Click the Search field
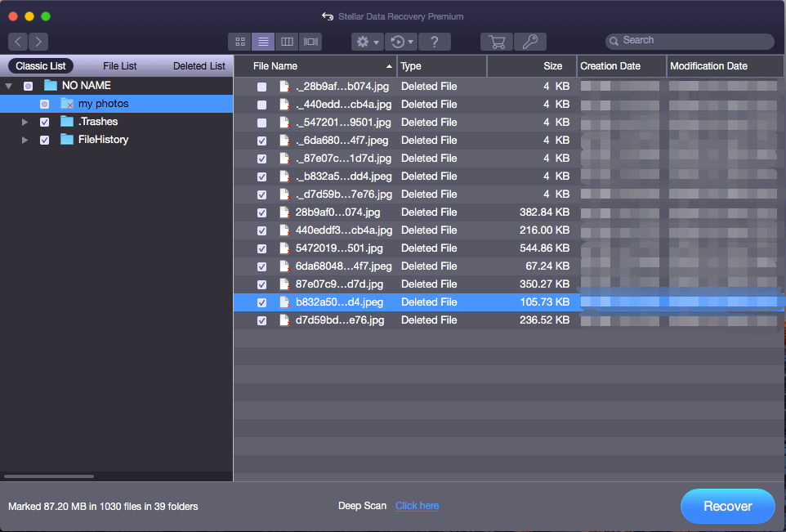 click(690, 41)
